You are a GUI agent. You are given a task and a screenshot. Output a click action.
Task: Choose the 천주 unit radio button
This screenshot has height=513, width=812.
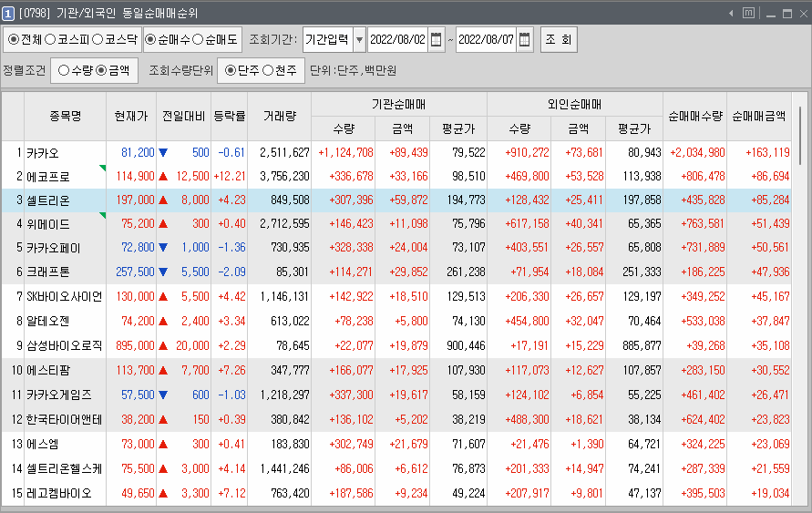268,70
